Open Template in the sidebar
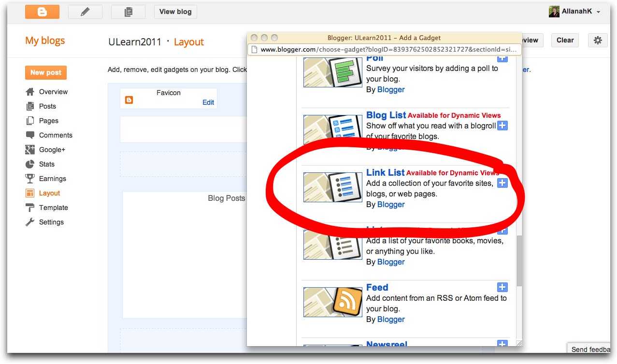The height and width of the screenshot is (364, 617). click(x=54, y=208)
